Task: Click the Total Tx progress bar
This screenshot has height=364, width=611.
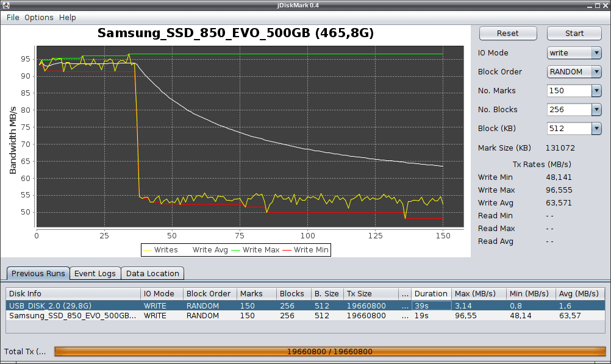Action: tap(330, 352)
